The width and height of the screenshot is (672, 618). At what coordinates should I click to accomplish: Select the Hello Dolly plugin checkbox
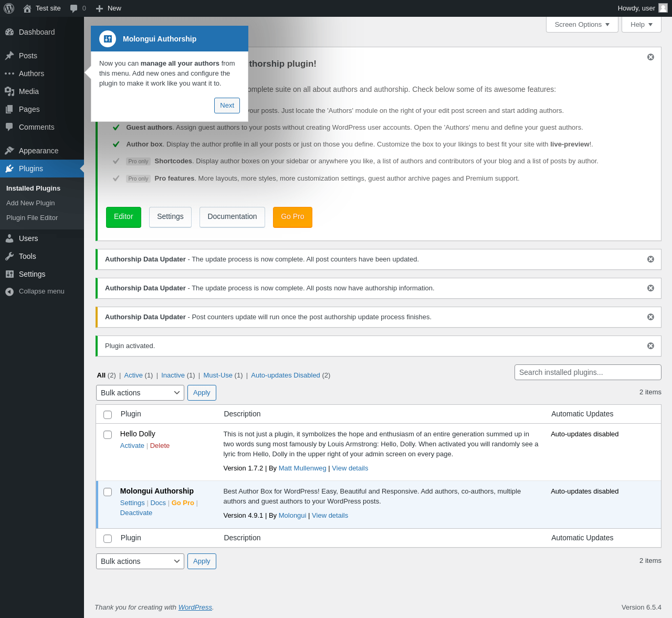[108, 435]
